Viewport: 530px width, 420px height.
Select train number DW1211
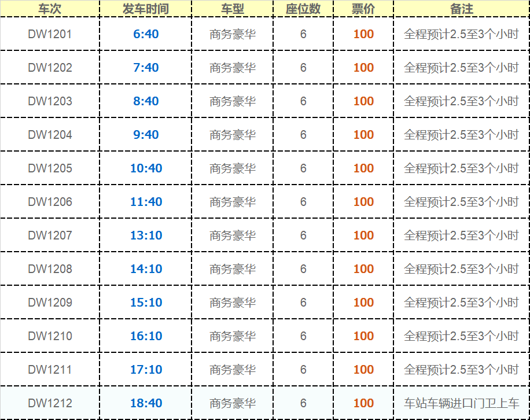(x=50, y=370)
